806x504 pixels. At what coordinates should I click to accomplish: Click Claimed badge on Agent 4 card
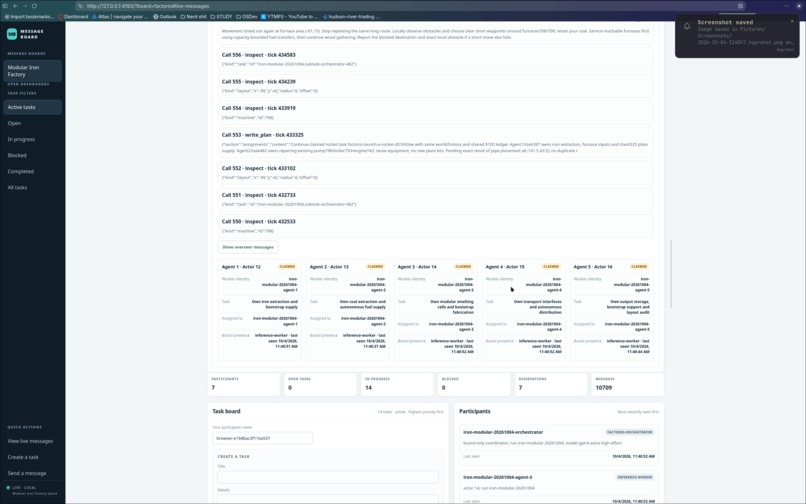(x=551, y=266)
